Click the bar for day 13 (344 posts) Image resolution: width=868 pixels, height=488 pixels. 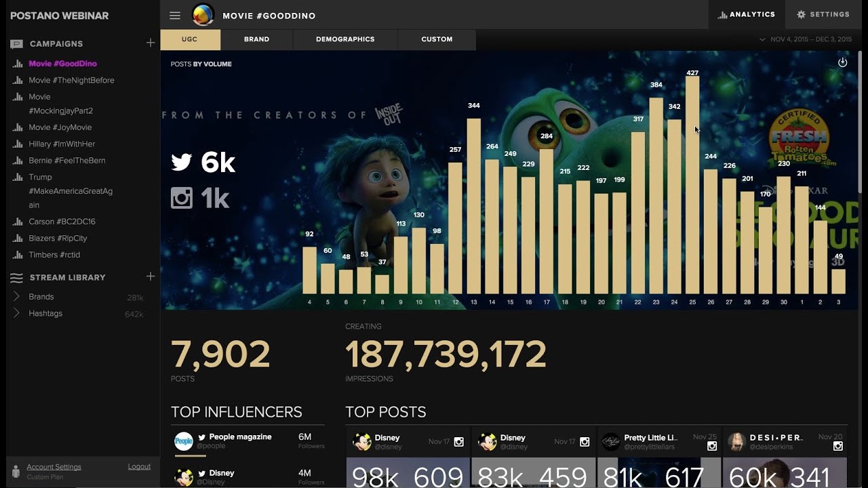[x=474, y=206]
